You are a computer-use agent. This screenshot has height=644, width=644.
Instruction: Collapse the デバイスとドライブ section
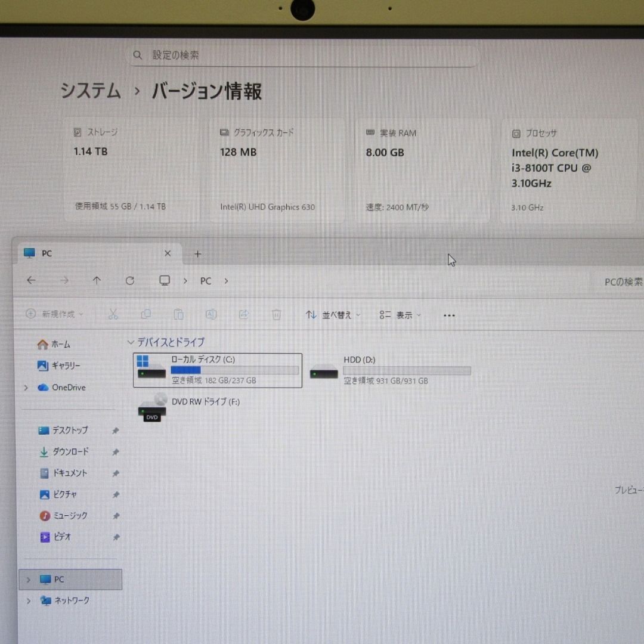pos(131,342)
